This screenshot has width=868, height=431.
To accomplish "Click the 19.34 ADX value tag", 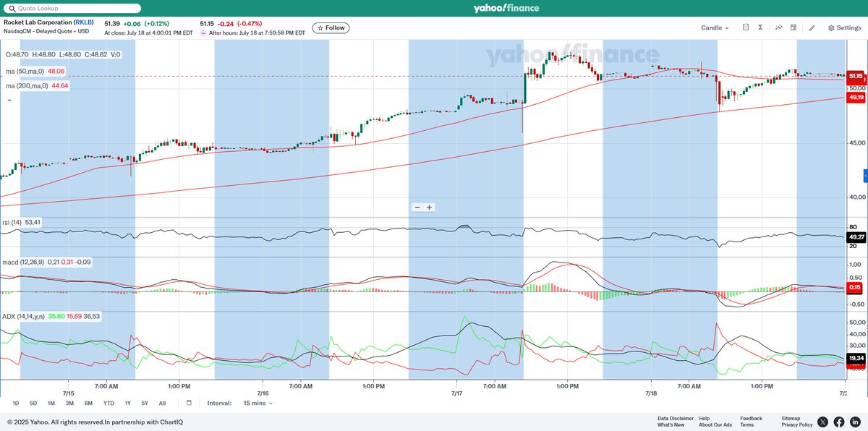I will [x=856, y=358].
